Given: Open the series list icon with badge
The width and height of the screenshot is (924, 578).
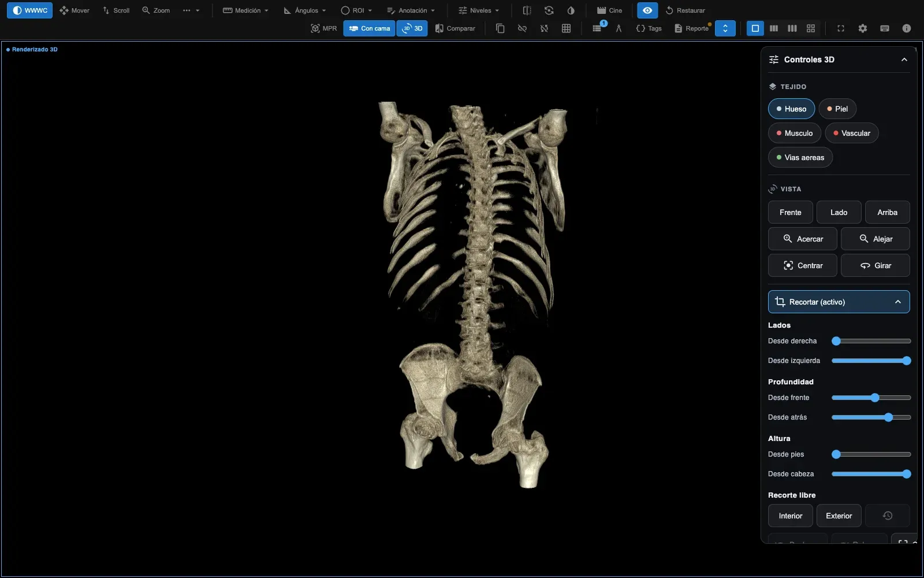Looking at the screenshot, I should click(x=597, y=28).
